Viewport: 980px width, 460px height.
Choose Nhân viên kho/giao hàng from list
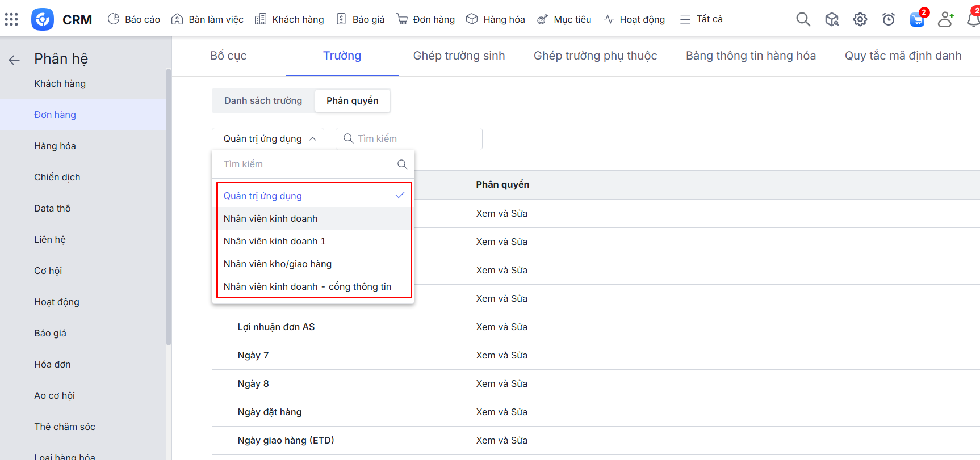tap(278, 264)
